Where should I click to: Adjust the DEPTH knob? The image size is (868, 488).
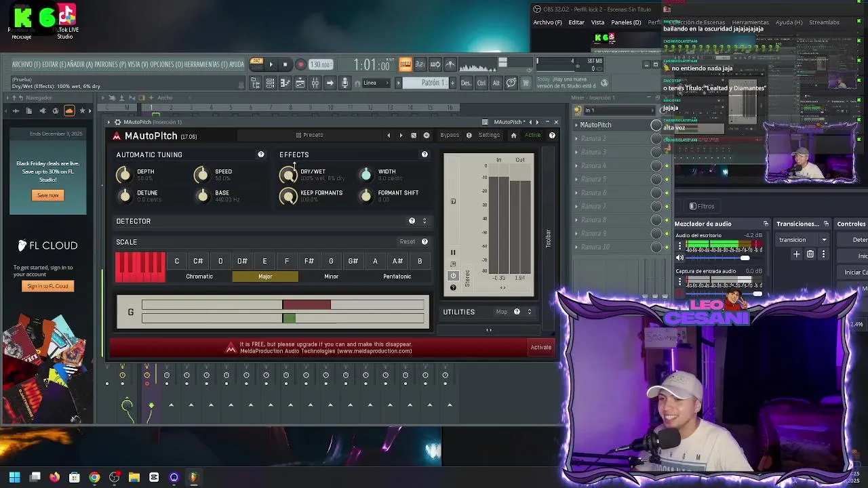tap(124, 175)
